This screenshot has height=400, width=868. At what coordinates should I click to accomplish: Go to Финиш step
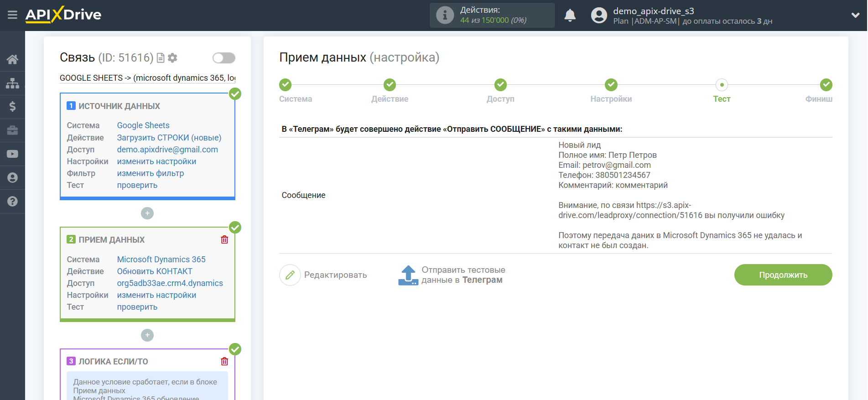coord(826,85)
